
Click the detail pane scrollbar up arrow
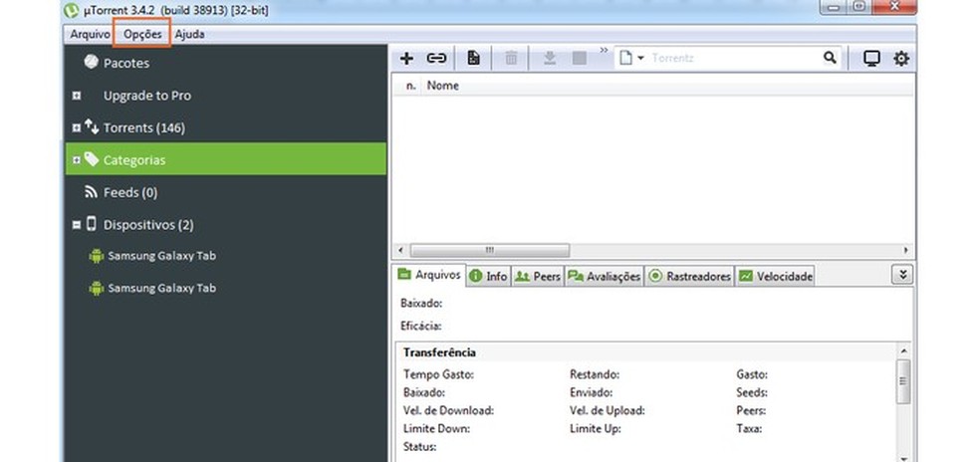pyautogui.click(x=903, y=350)
